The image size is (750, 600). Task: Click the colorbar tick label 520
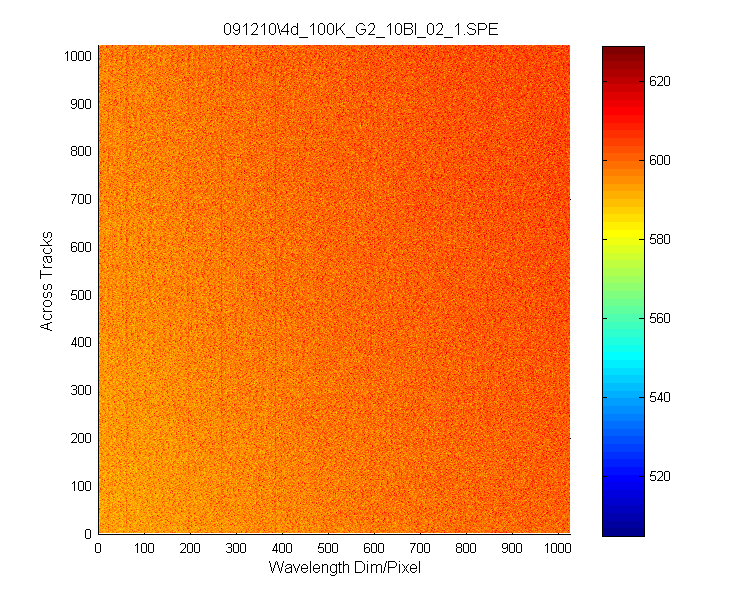click(x=660, y=476)
